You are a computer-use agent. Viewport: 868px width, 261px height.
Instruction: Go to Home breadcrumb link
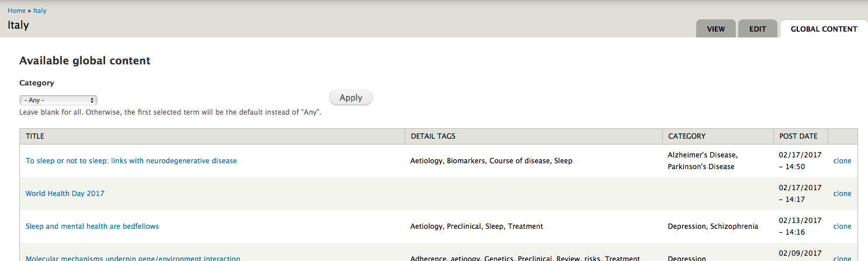(x=16, y=11)
